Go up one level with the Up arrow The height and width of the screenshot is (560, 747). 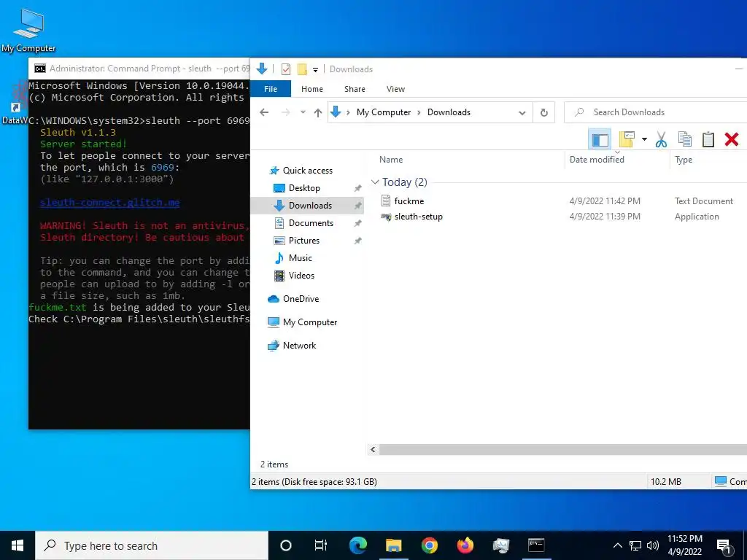point(318,112)
